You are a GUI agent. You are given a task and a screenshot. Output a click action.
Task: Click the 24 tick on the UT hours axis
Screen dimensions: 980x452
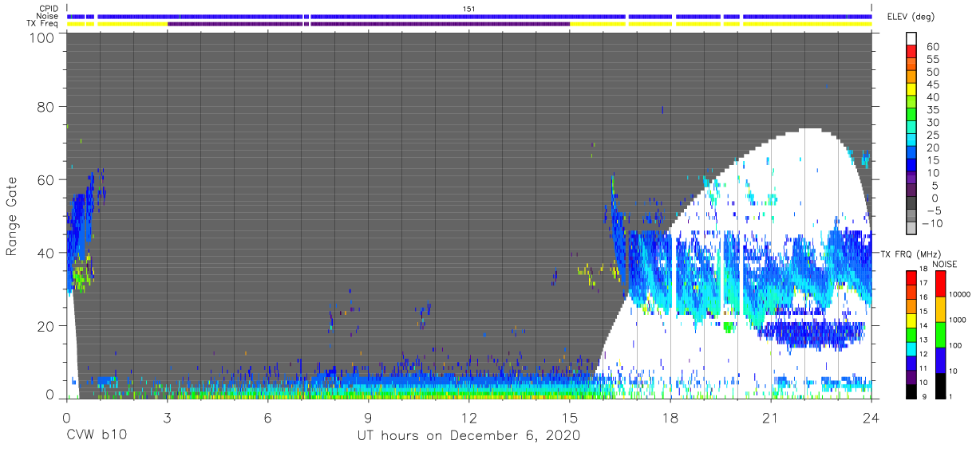pyautogui.click(x=871, y=418)
